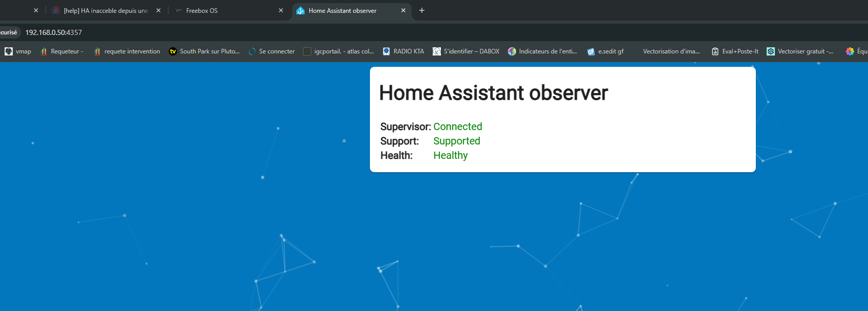Open the Se connecter bookmark
The width and height of the screenshot is (868, 311).
[272, 51]
